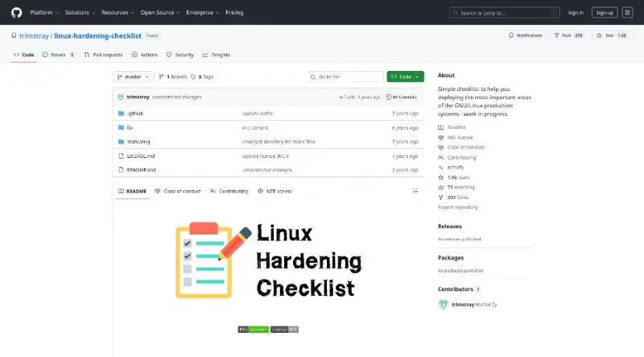This screenshot has width=644, height=357.
Task: Open the update paths commit message
Action: click(258, 114)
